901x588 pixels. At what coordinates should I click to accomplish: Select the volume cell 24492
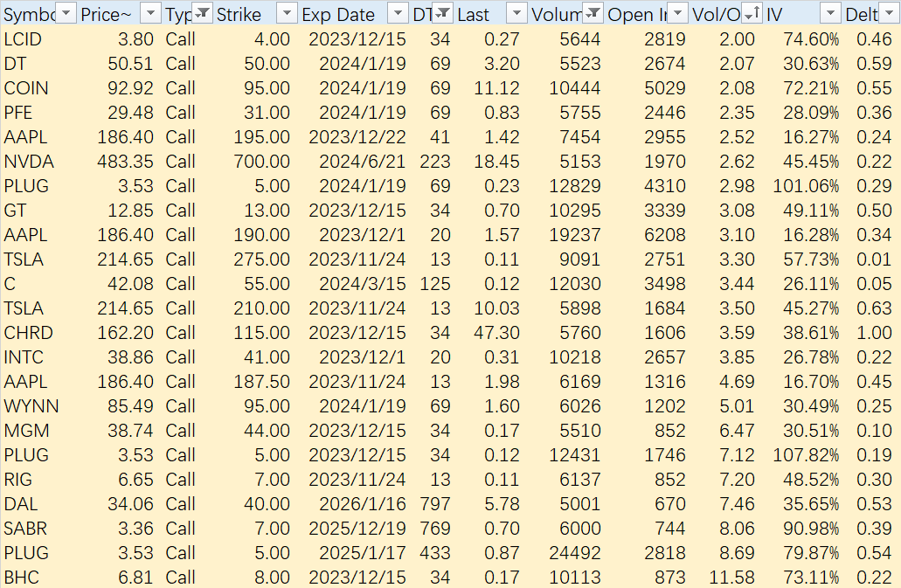(x=575, y=553)
